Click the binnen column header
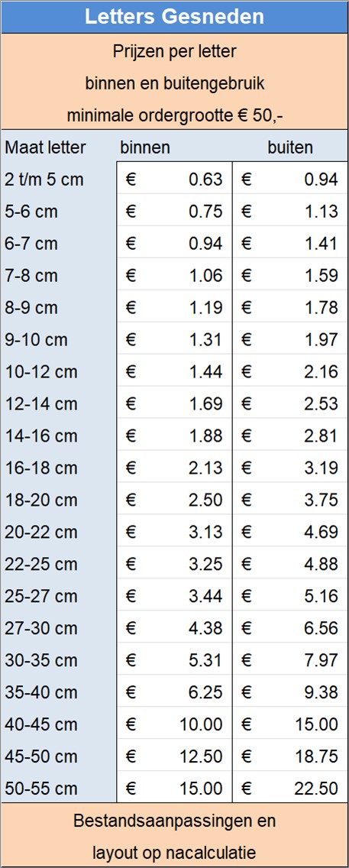The height and width of the screenshot is (868, 349). tap(145, 147)
